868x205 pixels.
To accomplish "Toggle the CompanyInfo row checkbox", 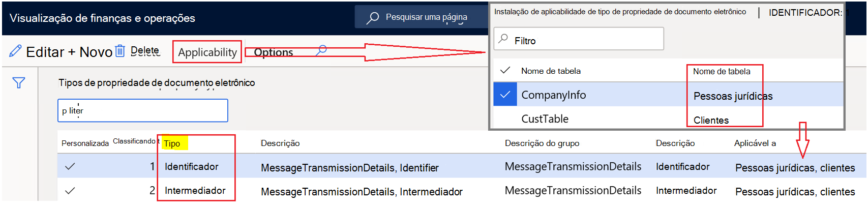I will [x=505, y=95].
